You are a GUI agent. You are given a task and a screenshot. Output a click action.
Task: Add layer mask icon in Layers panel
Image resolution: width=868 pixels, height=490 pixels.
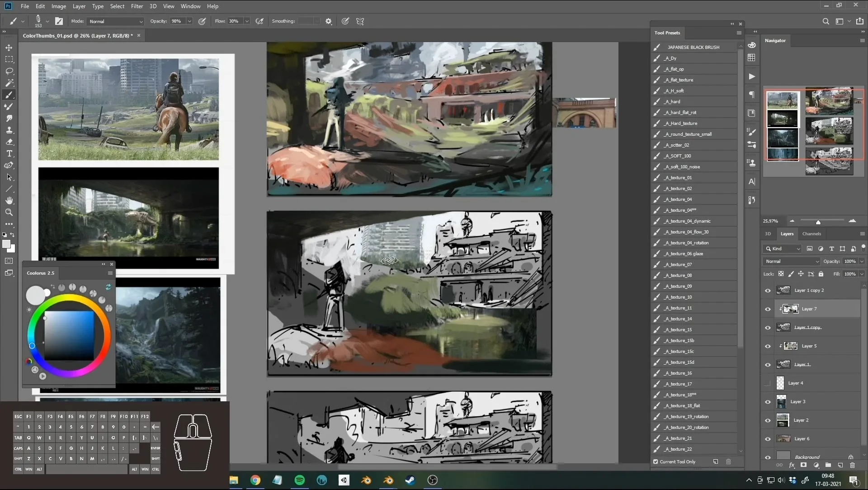(x=803, y=465)
